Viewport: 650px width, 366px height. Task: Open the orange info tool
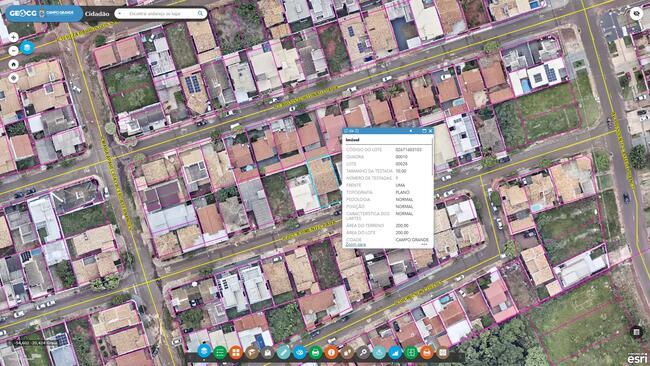(331, 352)
